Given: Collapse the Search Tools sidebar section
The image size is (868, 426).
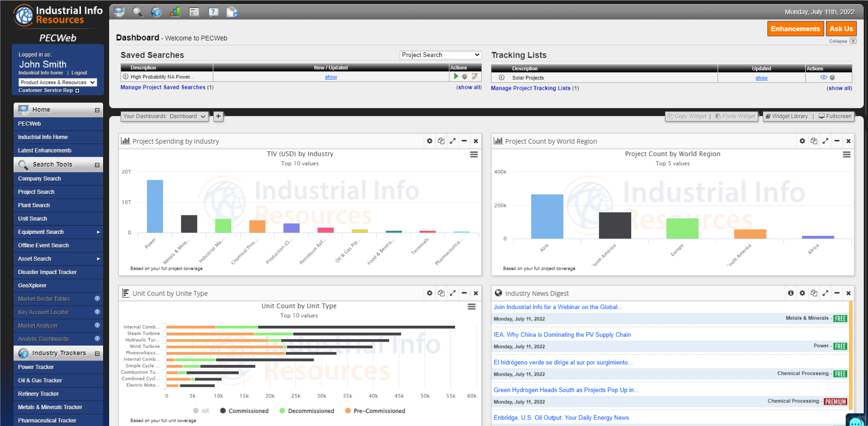Looking at the screenshot, I should click(97, 165).
